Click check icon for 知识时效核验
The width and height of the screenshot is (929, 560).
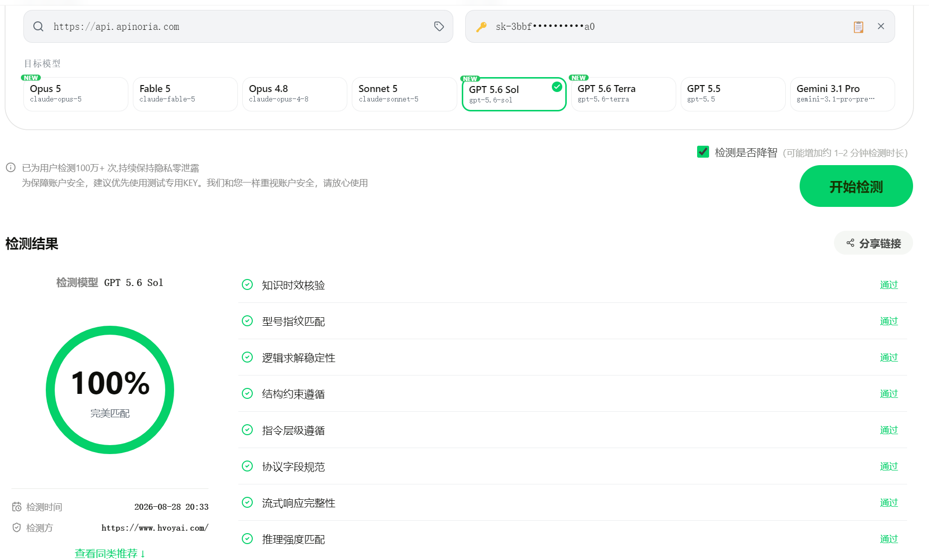click(247, 284)
